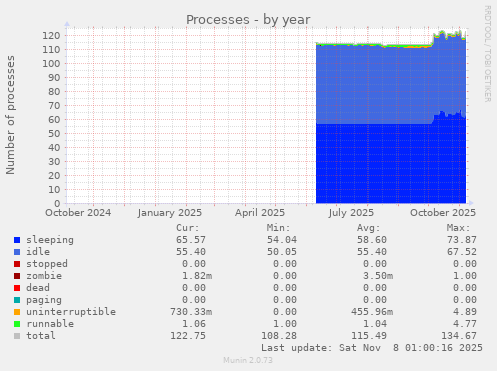Click total current value 122.75

tap(188, 336)
